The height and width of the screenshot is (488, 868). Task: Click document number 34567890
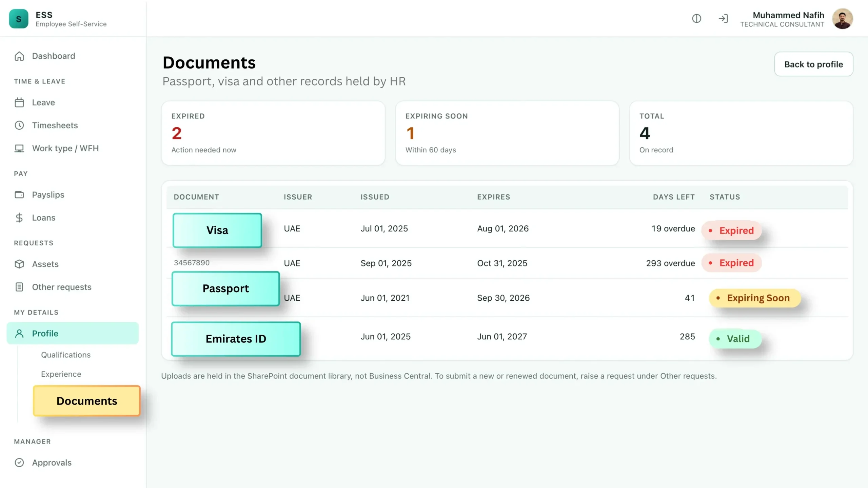point(192,263)
